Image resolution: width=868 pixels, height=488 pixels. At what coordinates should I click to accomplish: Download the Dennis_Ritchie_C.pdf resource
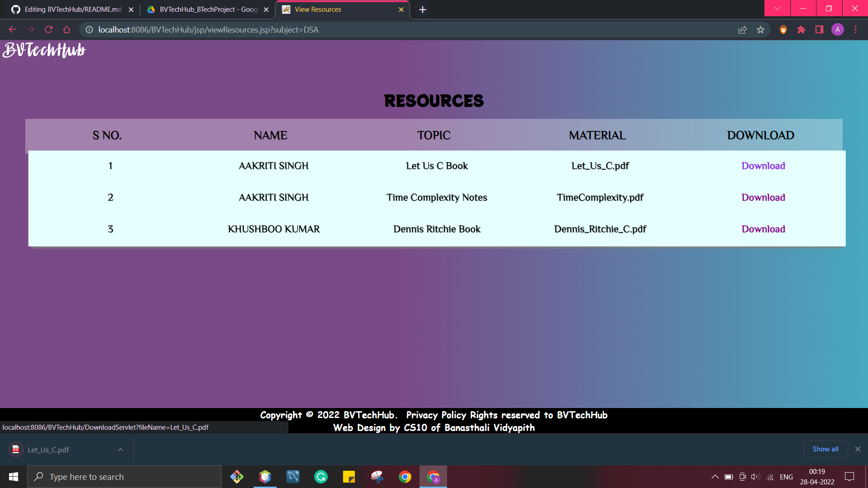tap(763, 229)
